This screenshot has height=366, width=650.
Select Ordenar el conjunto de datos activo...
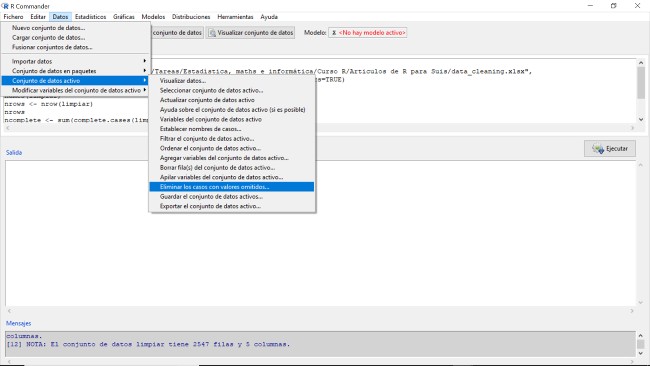[x=232, y=148]
